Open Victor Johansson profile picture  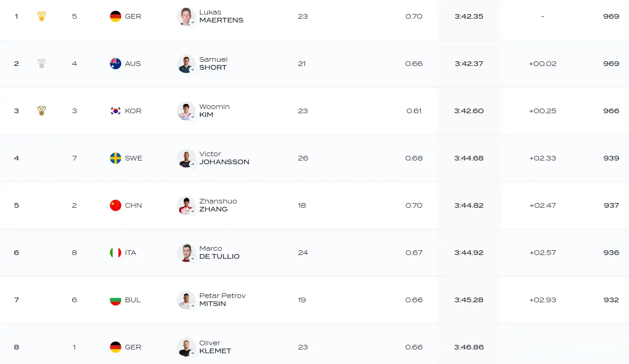[x=186, y=158]
